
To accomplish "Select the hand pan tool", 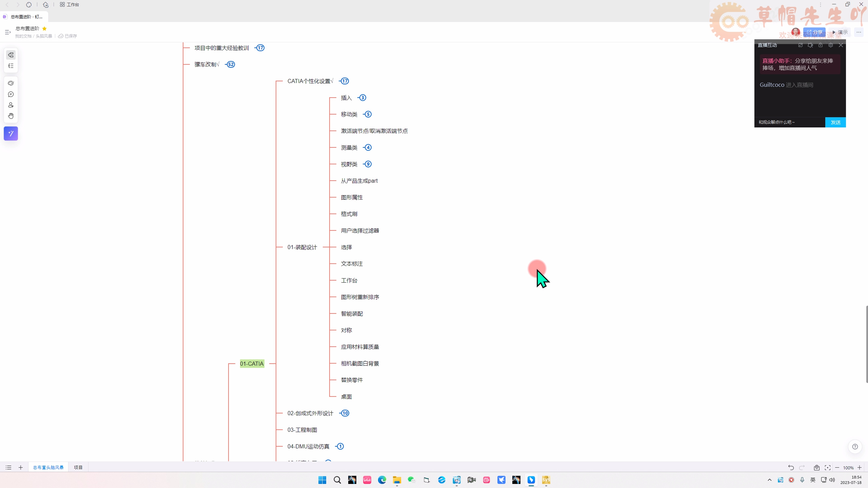I will pos(11,116).
